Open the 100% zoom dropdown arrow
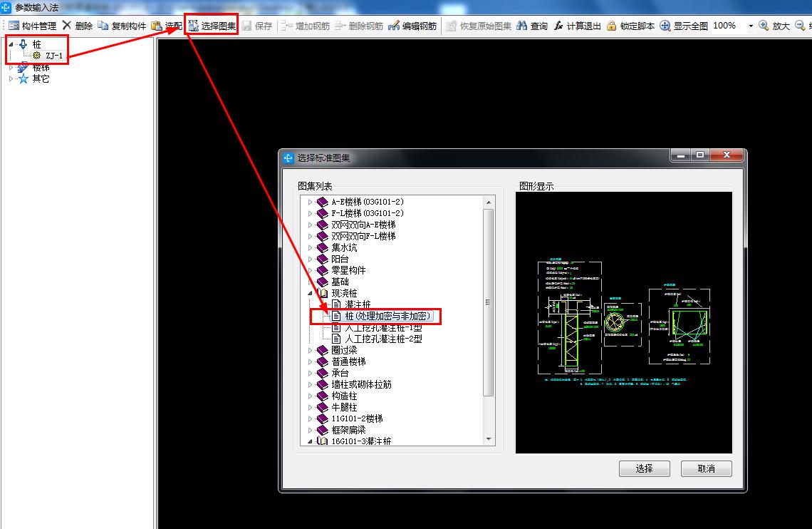The height and width of the screenshot is (529, 812). click(x=750, y=26)
